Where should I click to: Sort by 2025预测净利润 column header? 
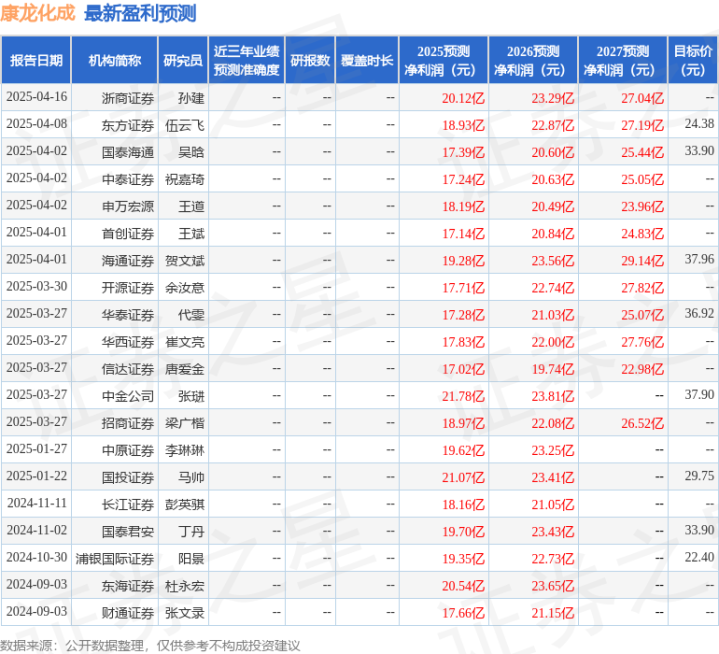444,60
